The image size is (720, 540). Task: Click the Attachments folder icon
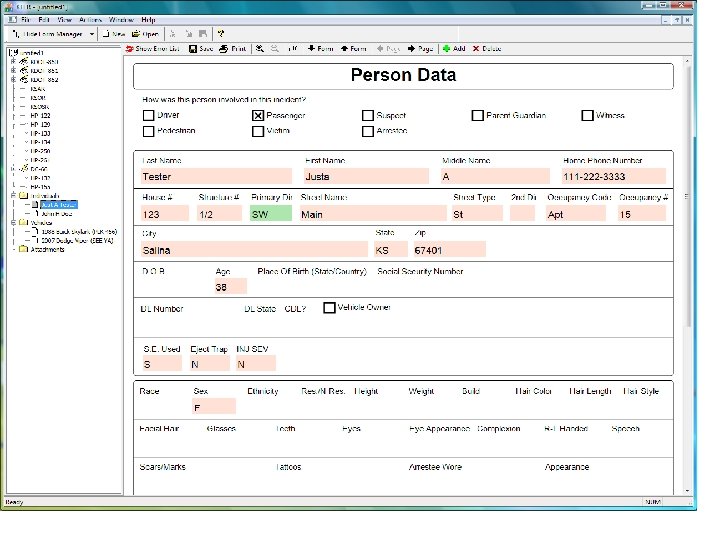coord(23,249)
